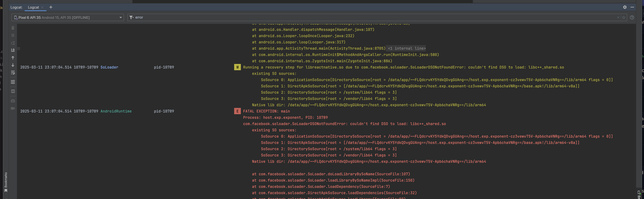Open the filter history dropdown funnel icon

[131, 17]
